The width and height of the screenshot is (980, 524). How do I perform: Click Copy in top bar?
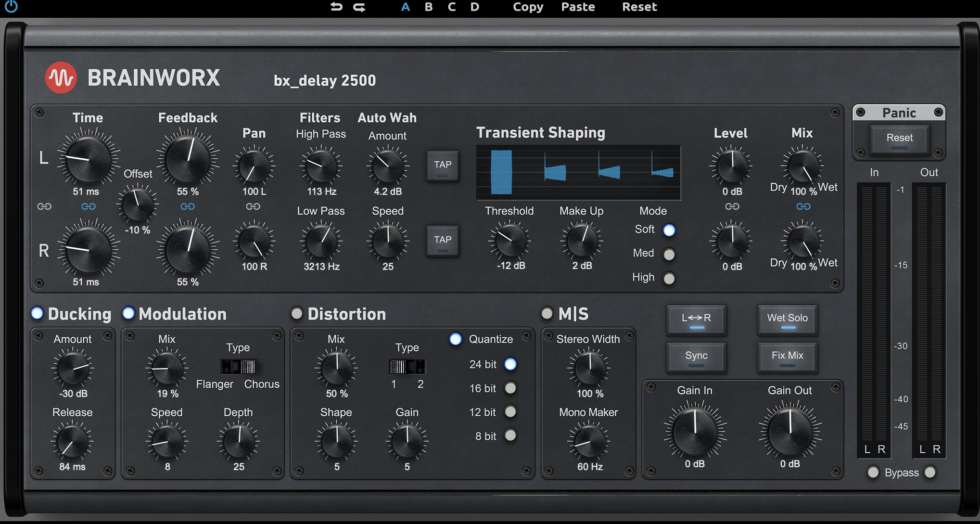click(528, 7)
